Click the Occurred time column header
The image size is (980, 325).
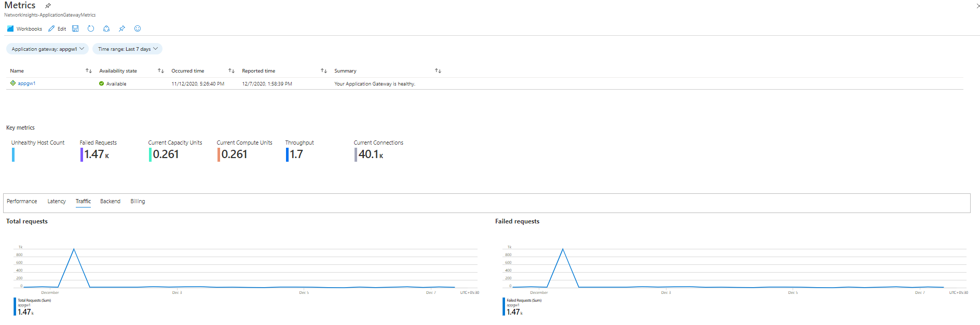188,70
